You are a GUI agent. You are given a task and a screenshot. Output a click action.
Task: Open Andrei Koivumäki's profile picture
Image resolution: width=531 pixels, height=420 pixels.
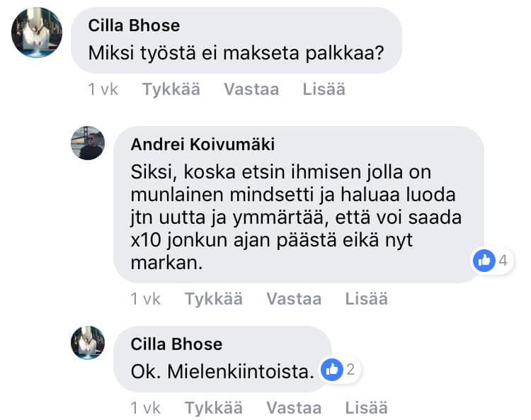point(88,144)
